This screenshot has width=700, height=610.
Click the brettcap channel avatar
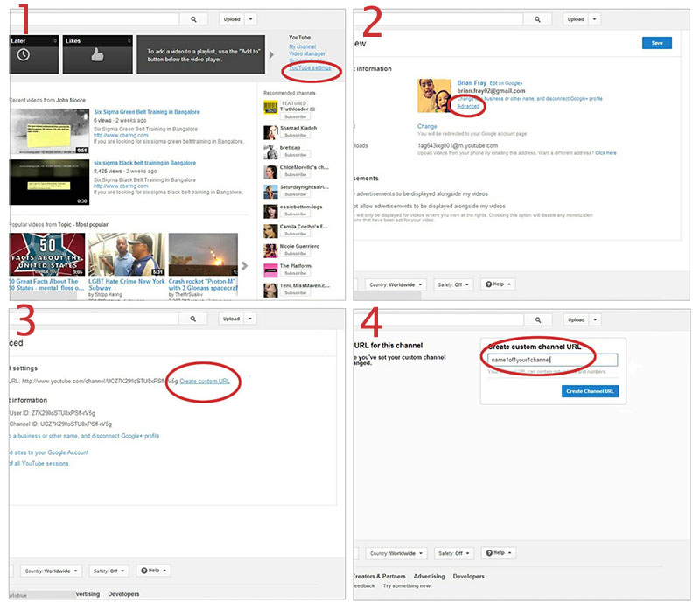(270, 152)
